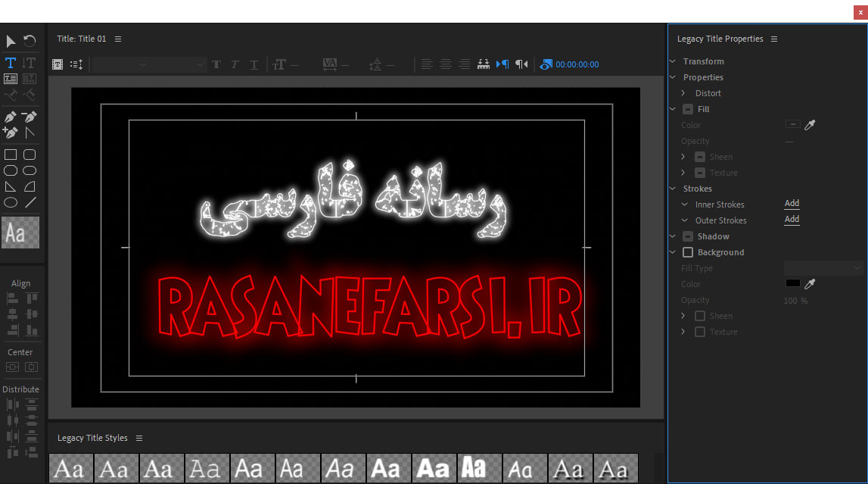This screenshot has width=868, height=484.
Task: Expand the Sheen group under Background
Action: [x=683, y=316]
